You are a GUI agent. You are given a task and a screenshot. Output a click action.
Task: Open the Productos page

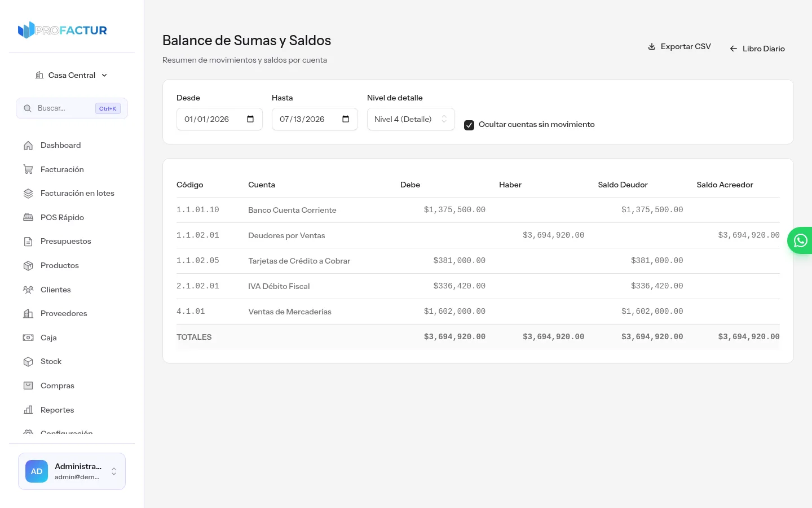(72, 265)
